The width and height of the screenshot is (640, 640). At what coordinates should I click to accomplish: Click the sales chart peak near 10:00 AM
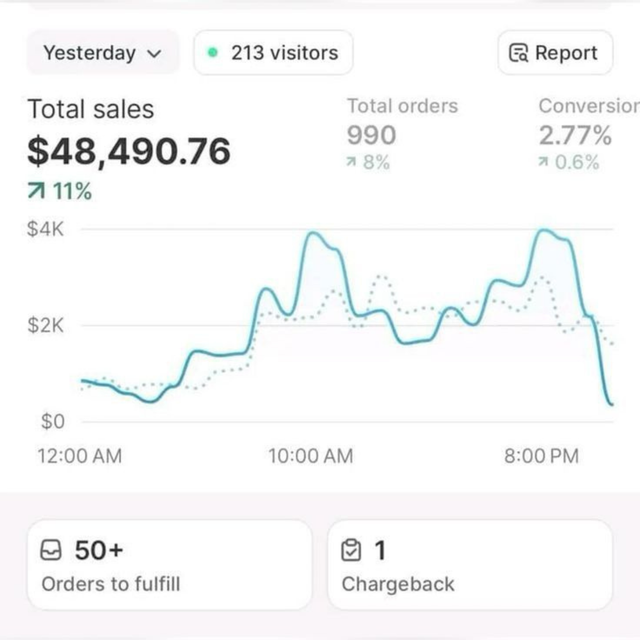(x=314, y=234)
